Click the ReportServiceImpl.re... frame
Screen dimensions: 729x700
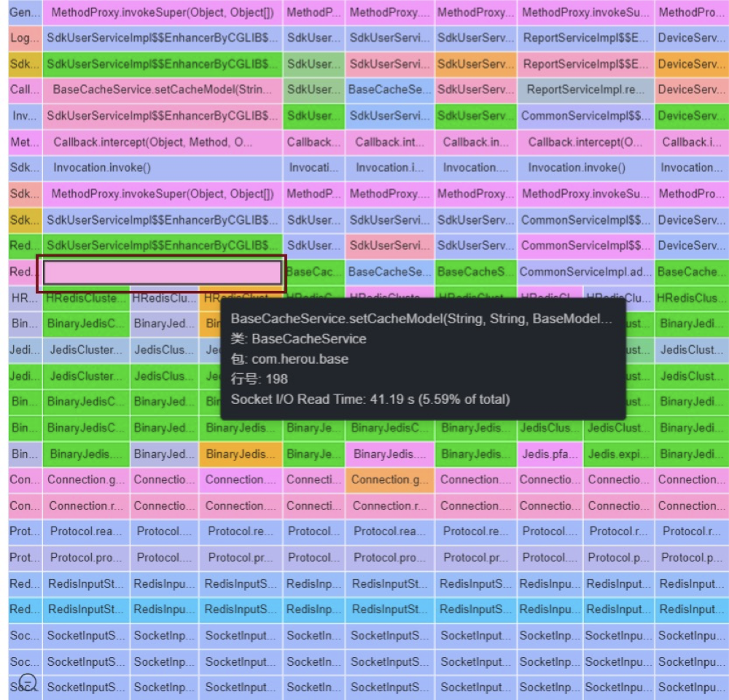(585, 90)
